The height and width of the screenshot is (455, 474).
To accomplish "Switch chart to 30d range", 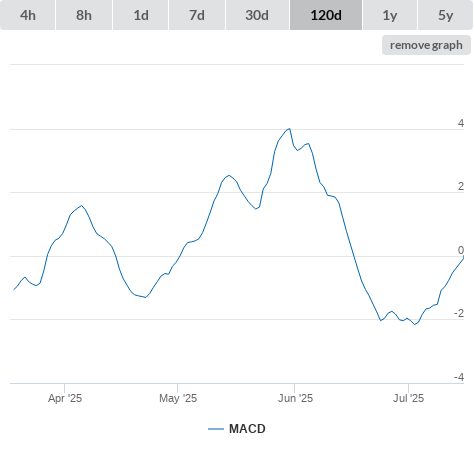I will (x=257, y=15).
